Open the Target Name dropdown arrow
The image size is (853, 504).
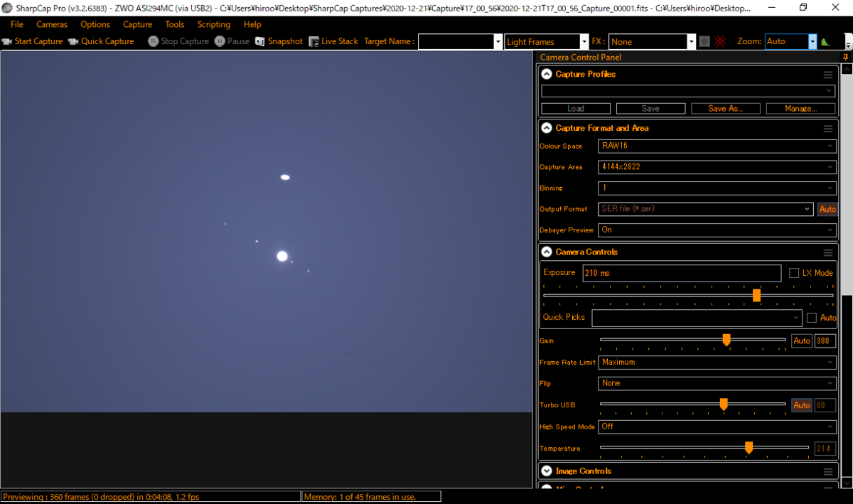tap(498, 42)
